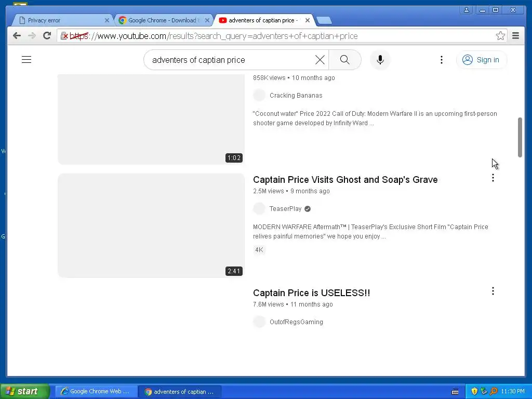Viewport: 532px width, 399px height.
Task: Play the 2:41 video thumbnail
Action: tap(151, 225)
